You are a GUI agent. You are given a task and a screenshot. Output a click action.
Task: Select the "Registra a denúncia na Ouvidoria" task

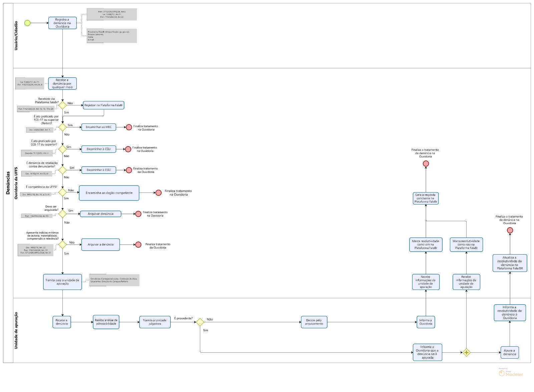[x=62, y=23]
